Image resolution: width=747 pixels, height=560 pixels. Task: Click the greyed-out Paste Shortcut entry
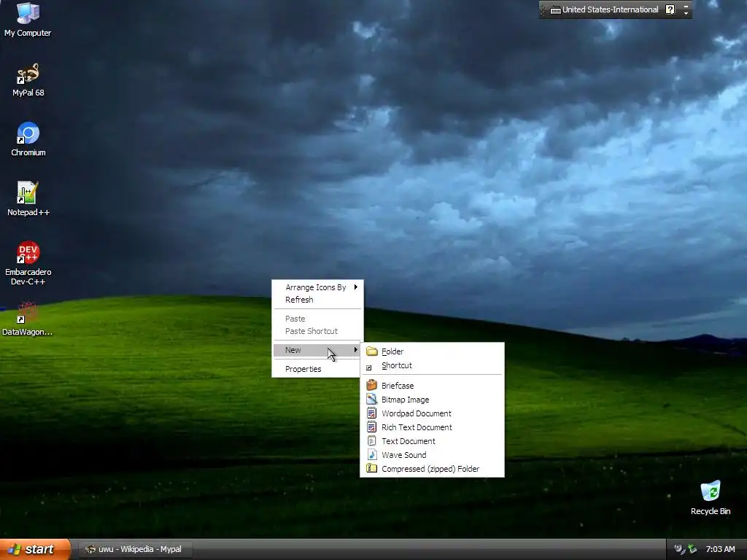(317, 331)
